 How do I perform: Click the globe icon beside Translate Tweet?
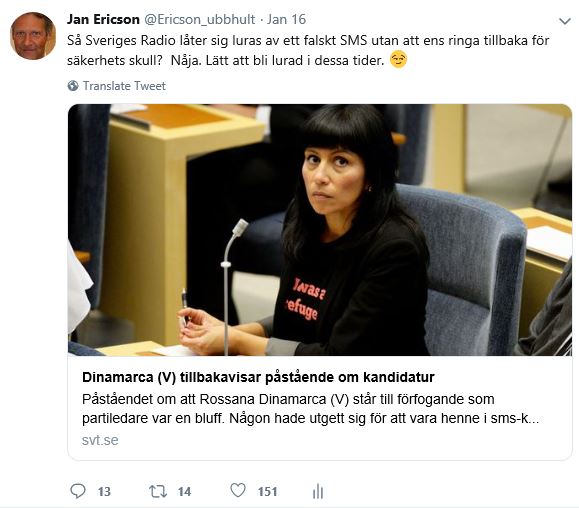[73, 86]
